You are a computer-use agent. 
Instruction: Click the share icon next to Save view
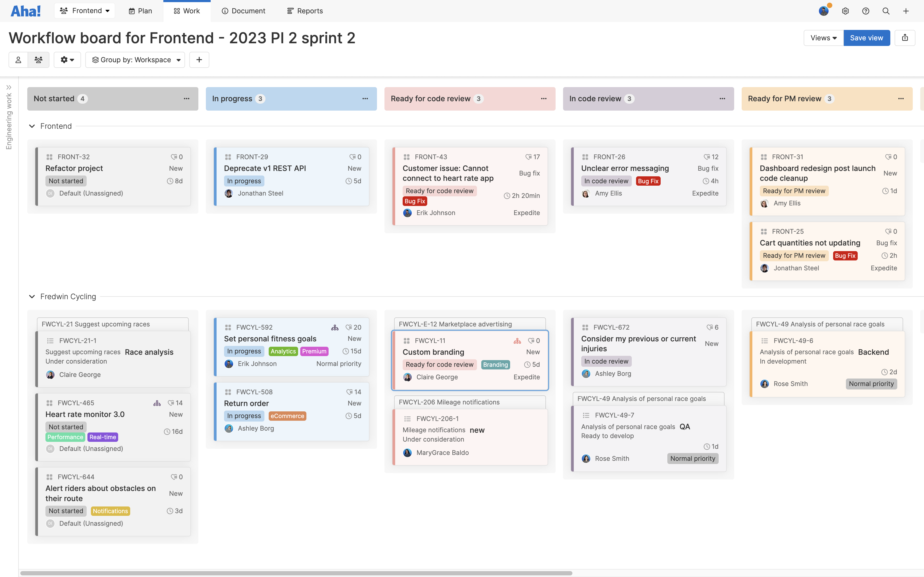tap(905, 38)
